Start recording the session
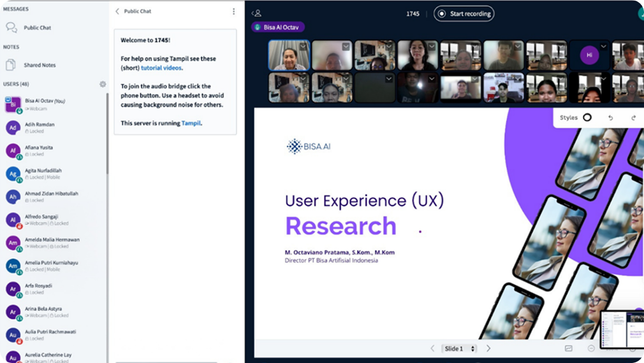The height and width of the screenshot is (363, 644). [464, 13]
